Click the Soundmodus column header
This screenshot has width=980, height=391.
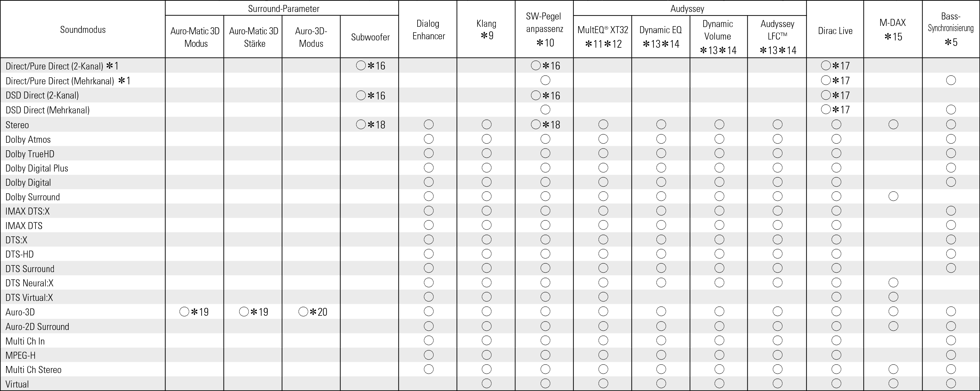[x=83, y=30]
